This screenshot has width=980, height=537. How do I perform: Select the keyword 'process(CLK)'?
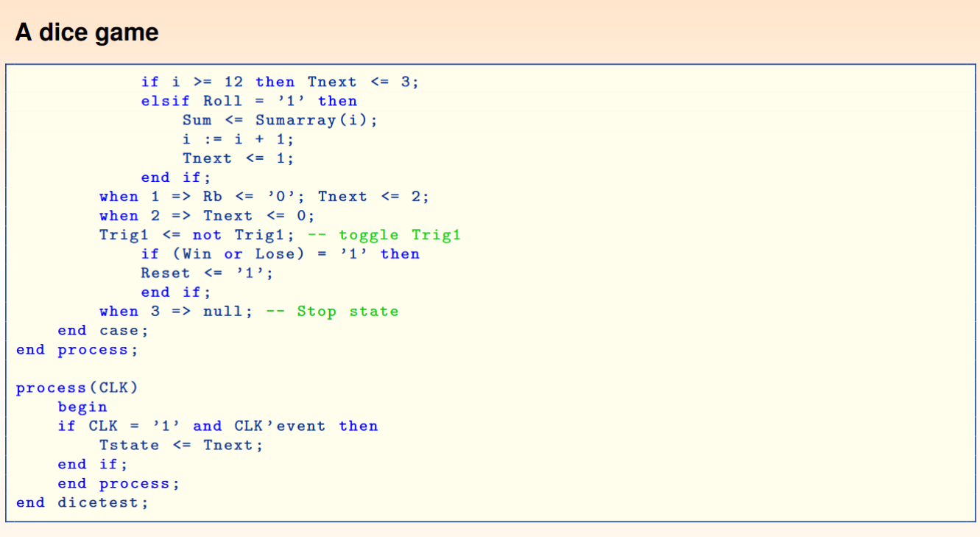76,387
